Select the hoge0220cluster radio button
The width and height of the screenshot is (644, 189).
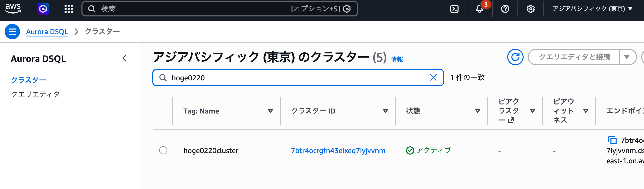(x=163, y=150)
